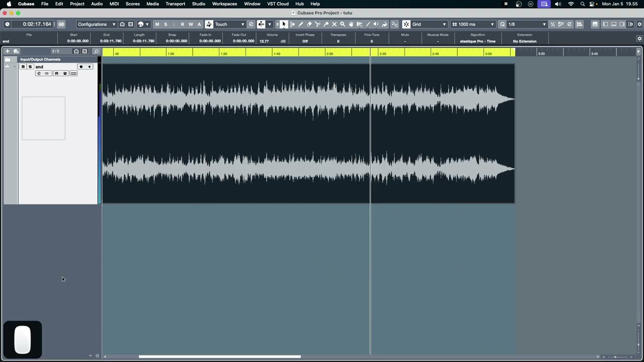
Task: Toggle Write automation W on snd track
Action: tap(65, 73)
